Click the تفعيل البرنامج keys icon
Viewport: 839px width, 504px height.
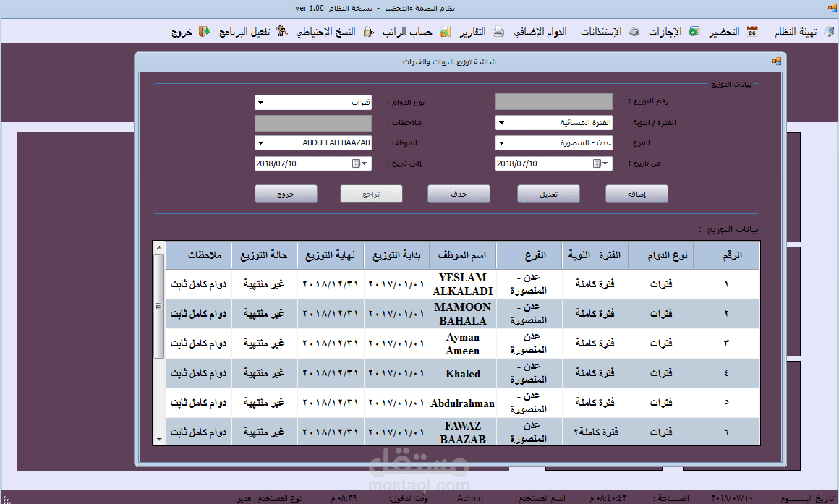coord(282,32)
